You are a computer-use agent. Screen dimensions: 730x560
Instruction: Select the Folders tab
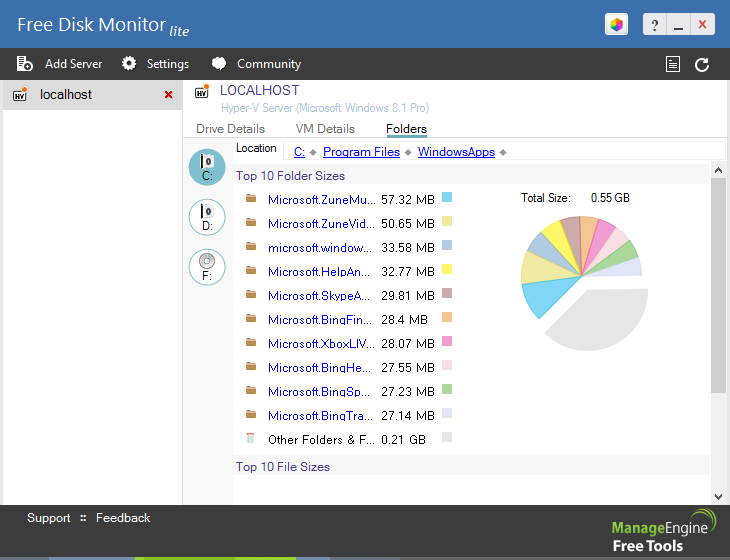pyautogui.click(x=406, y=129)
